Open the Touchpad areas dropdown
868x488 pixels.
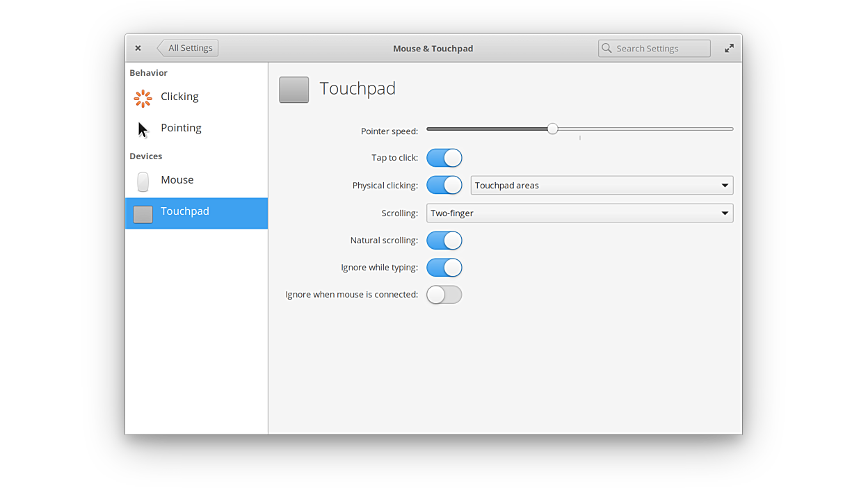(602, 186)
